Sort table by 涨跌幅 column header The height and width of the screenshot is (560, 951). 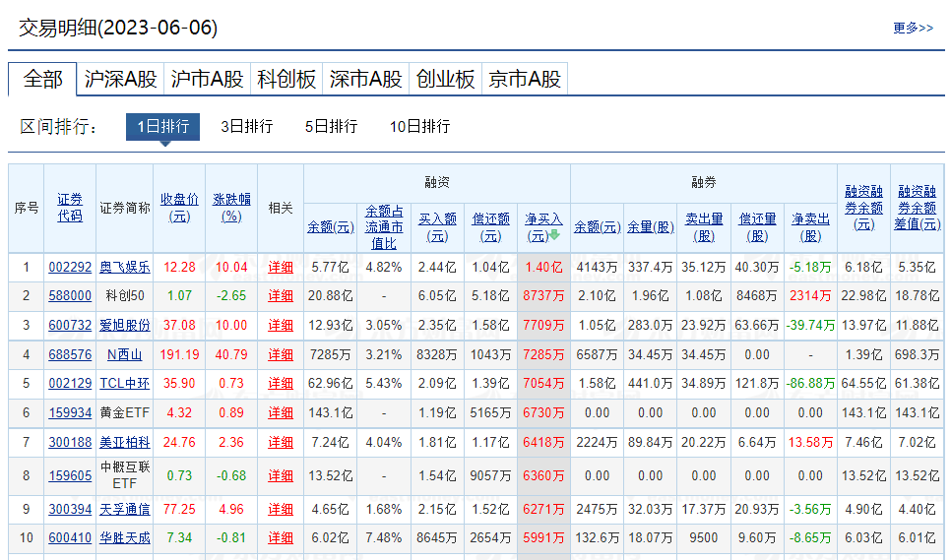[x=232, y=207]
